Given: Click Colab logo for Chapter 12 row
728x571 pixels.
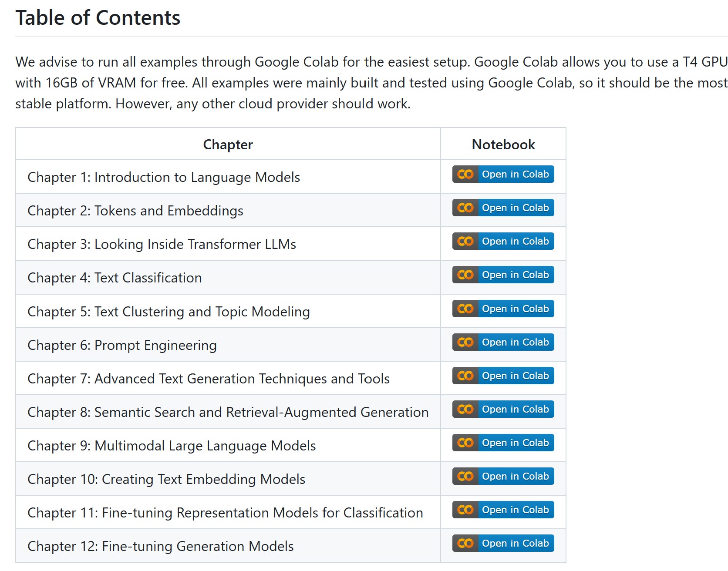Looking at the screenshot, I should coord(465,544).
